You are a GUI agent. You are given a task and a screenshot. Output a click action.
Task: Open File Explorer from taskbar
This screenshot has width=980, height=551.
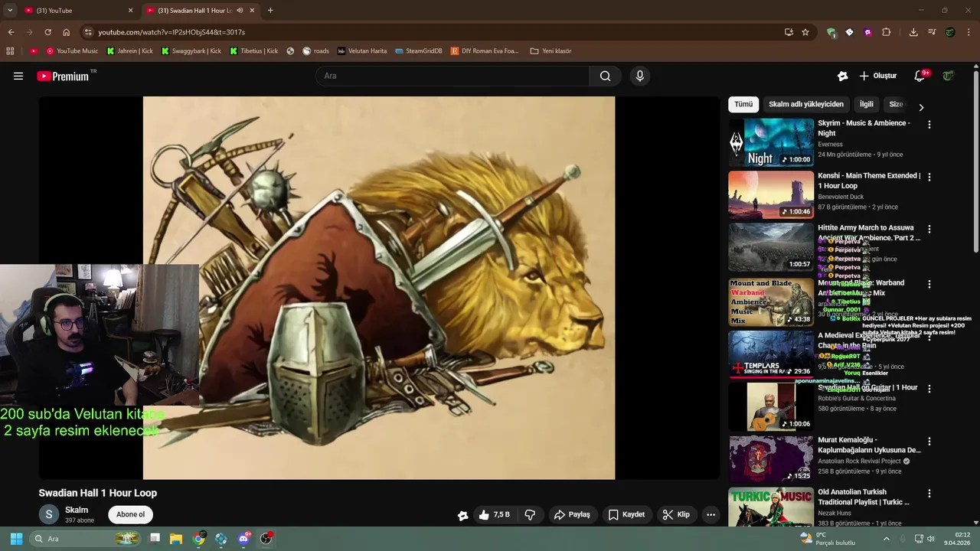click(x=176, y=539)
